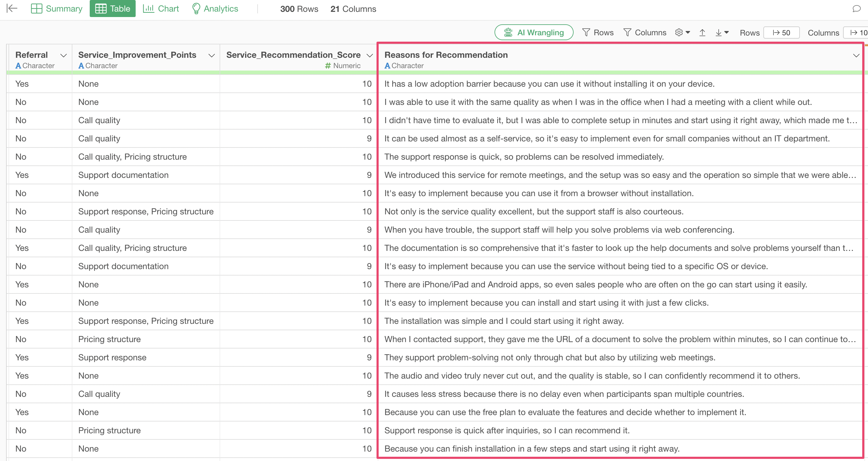Open the Reasons for Recommendation column menu
Screen dimensions: 868x461
856,55
